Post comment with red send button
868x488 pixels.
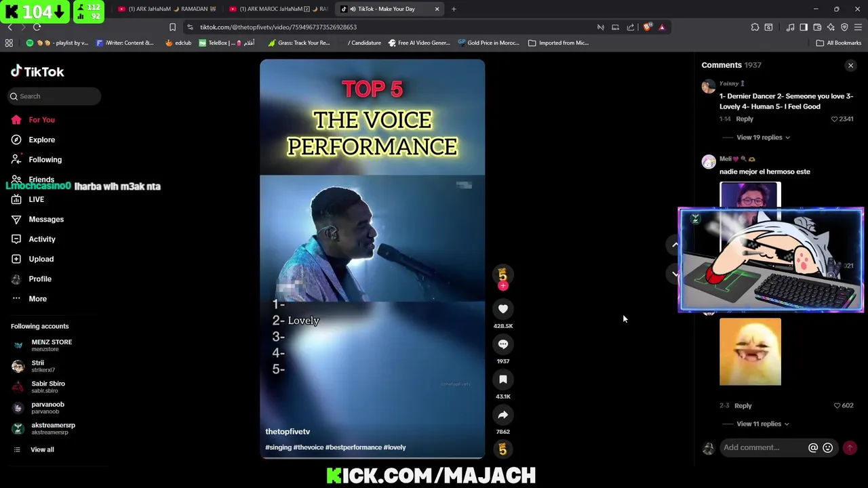850,447
